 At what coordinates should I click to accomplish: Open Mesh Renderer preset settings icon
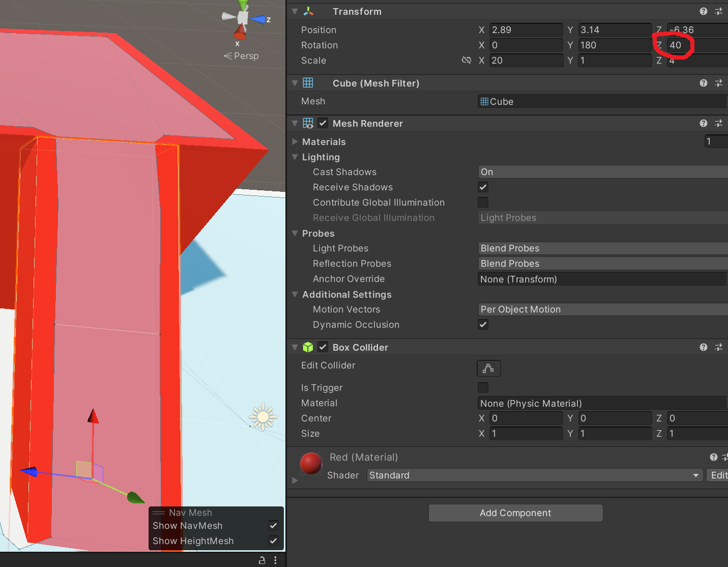tap(719, 123)
